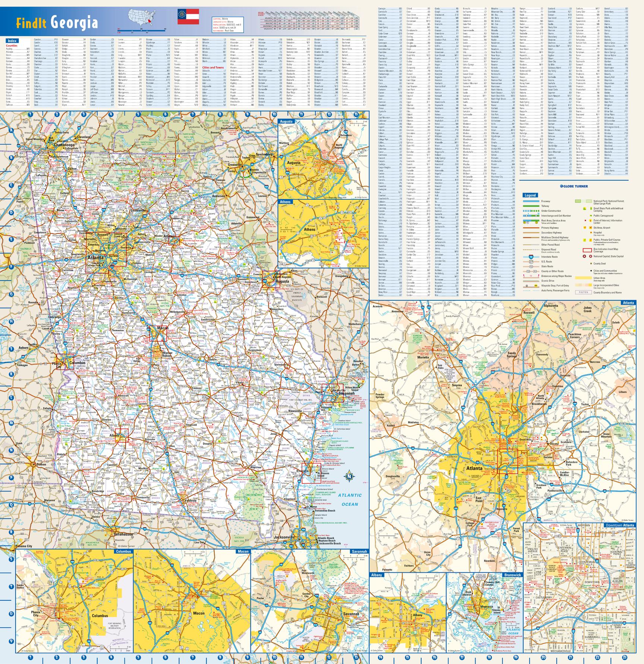Click the red inset box legend symbol
644x664 pixels.
point(587,250)
